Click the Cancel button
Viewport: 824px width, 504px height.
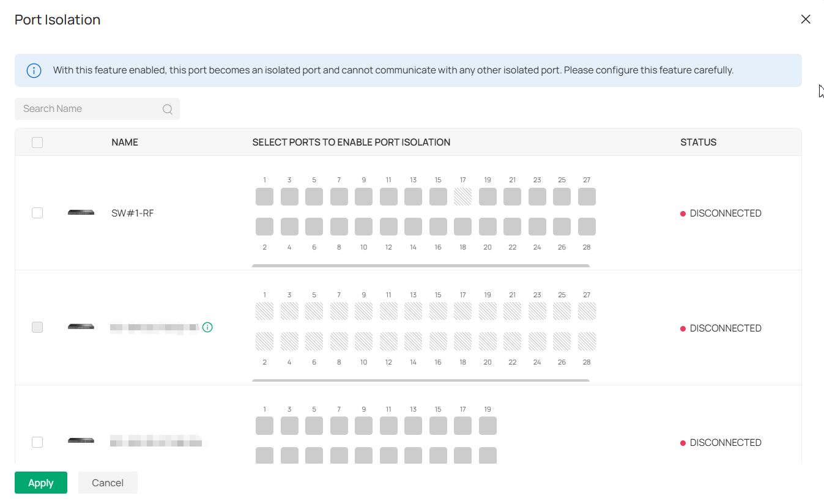[108, 483]
